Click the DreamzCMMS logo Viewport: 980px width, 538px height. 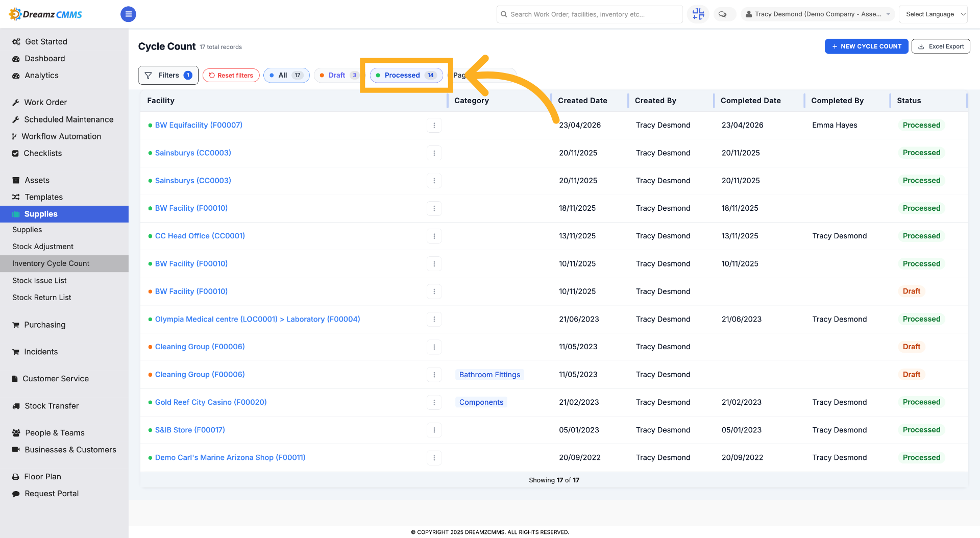[x=45, y=14]
